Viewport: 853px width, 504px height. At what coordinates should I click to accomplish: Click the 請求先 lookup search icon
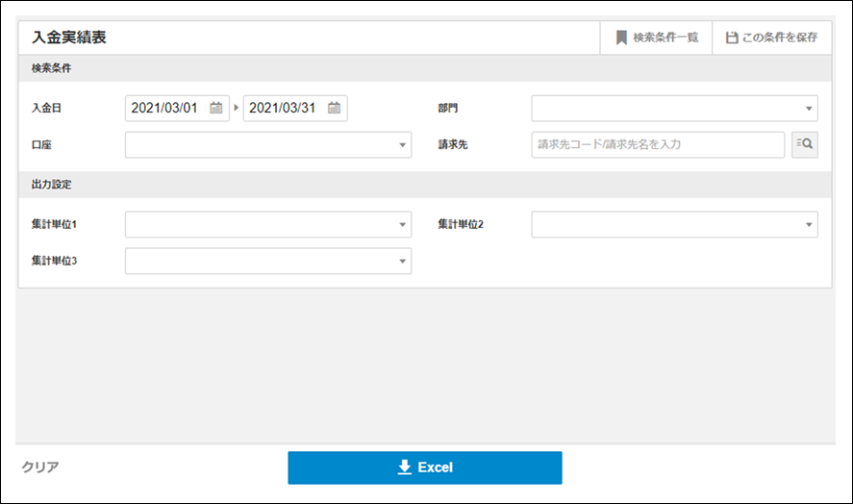pyautogui.click(x=804, y=144)
